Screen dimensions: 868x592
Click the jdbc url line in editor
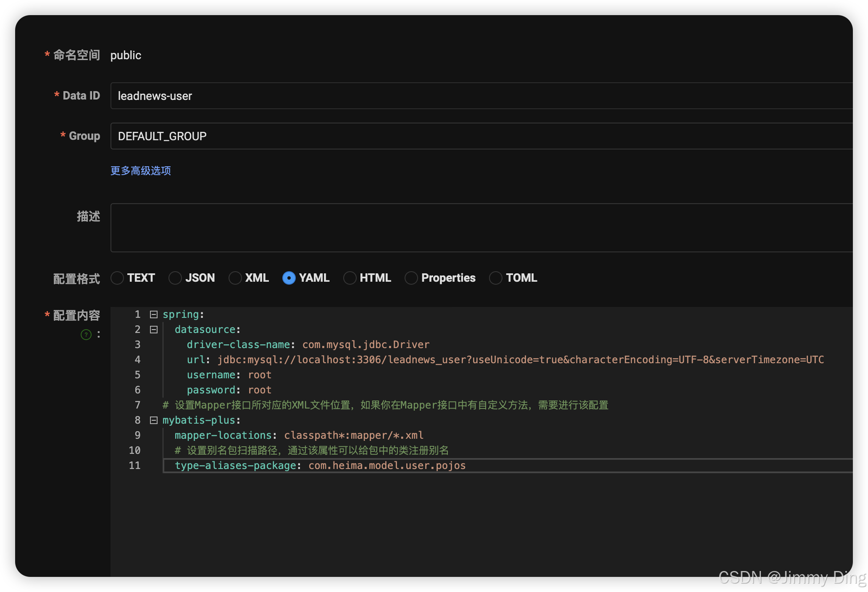pyautogui.click(x=505, y=360)
